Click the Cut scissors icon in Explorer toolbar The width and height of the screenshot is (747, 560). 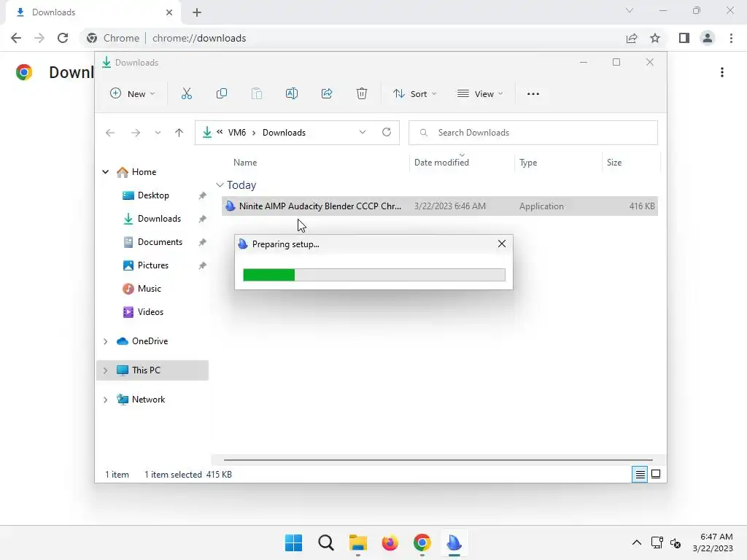coord(186,94)
